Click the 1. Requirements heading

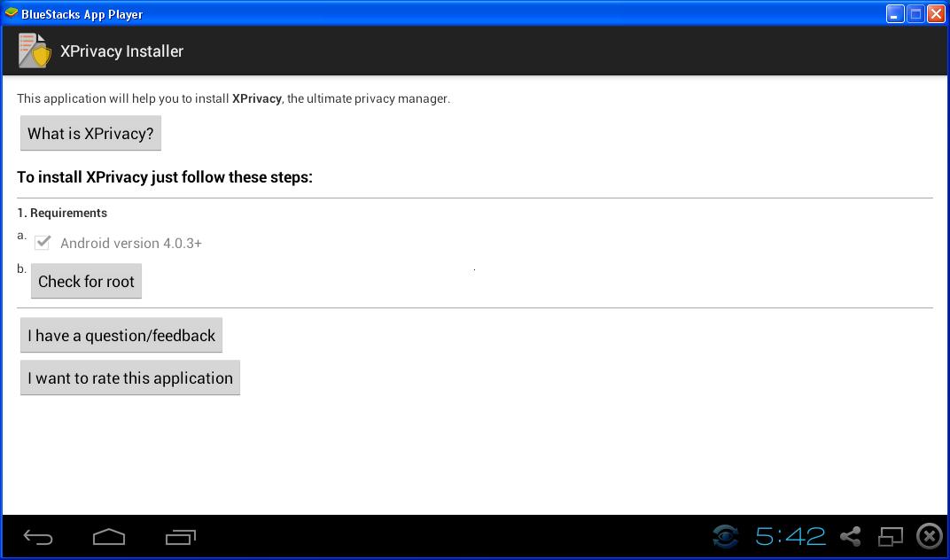62,213
